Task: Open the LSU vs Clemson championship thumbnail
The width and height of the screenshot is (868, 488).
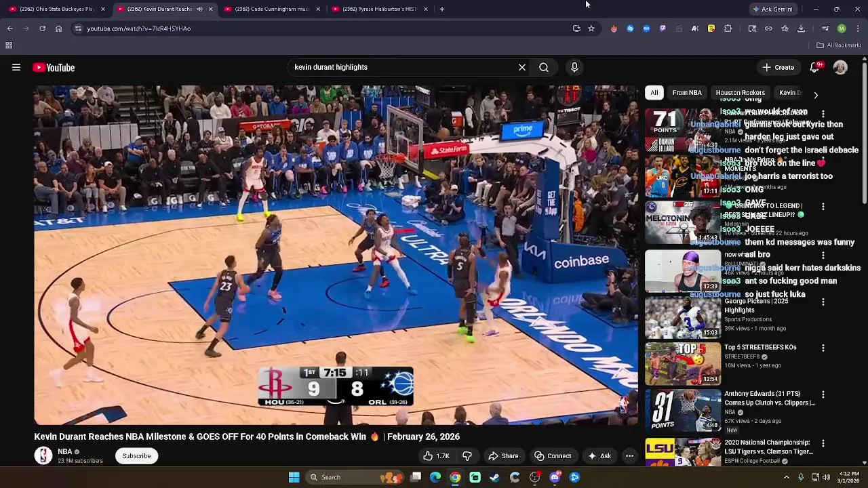Action: [x=682, y=451]
